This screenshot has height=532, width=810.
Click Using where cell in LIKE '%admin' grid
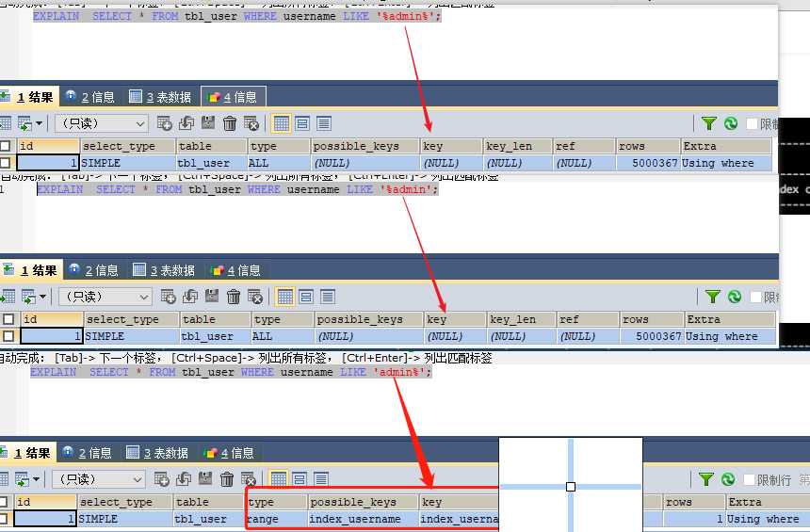pyautogui.click(x=730, y=336)
